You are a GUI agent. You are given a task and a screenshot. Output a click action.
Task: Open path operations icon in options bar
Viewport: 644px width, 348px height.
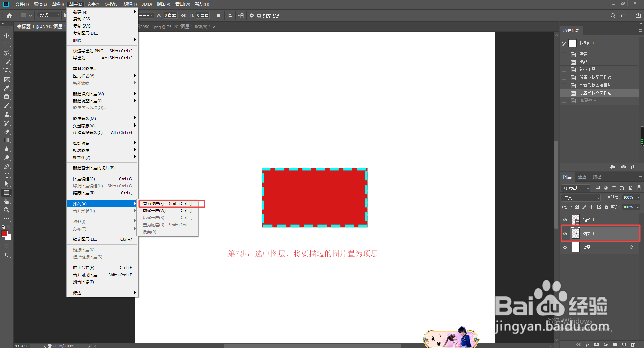pyautogui.click(x=219, y=16)
